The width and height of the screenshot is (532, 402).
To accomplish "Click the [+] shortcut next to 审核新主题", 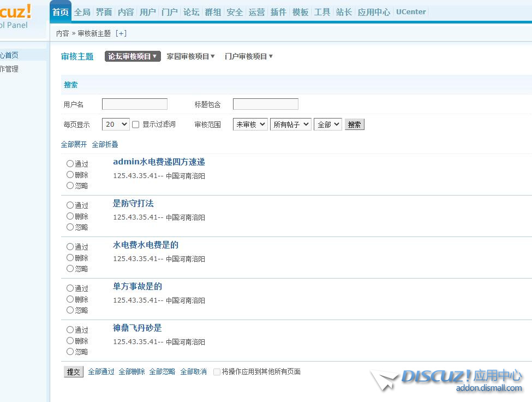I will 121,33.
